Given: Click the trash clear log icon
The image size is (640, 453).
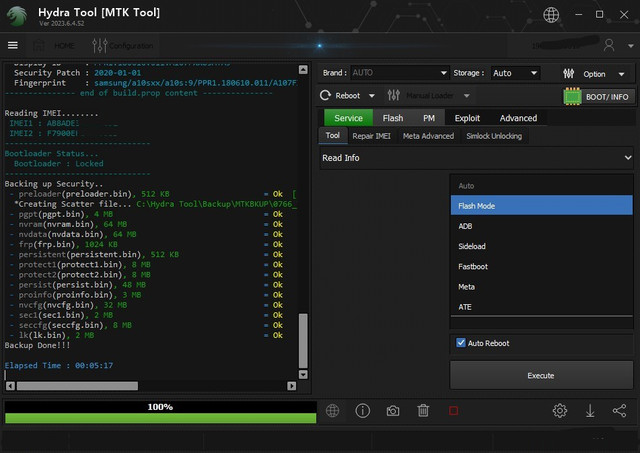Looking at the screenshot, I should tap(423, 411).
